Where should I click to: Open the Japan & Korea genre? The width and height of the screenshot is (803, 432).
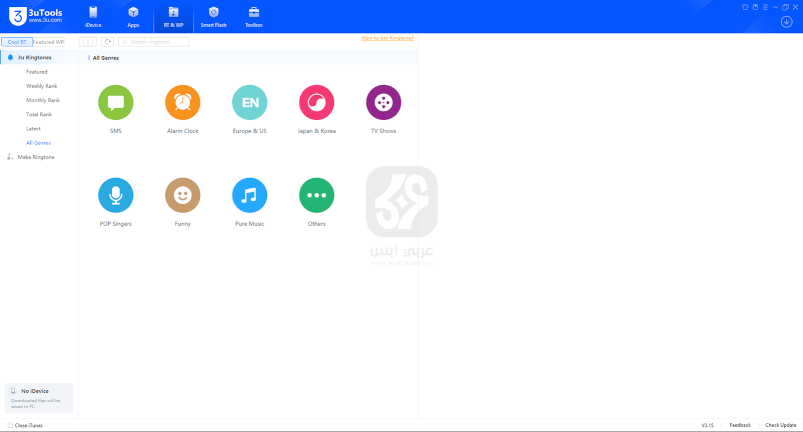316,102
